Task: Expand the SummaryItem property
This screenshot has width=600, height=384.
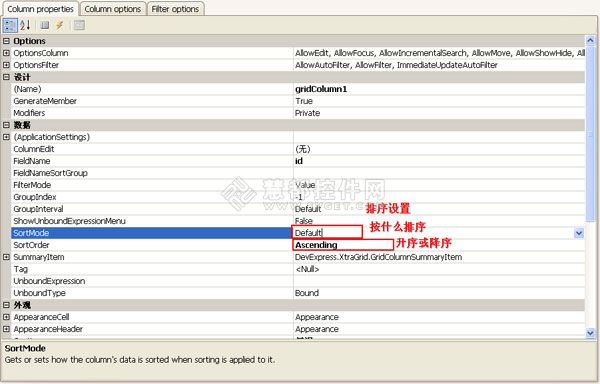Action: (6, 257)
